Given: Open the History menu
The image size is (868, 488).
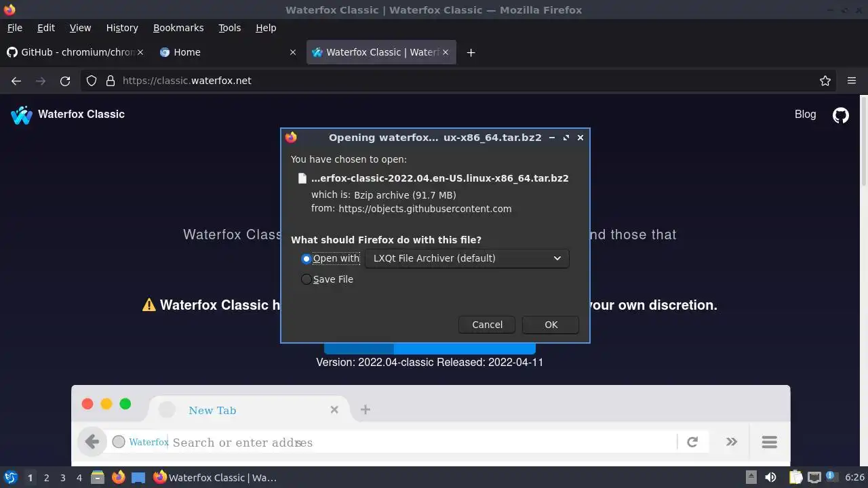Looking at the screenshot, I should click(122, 28).
